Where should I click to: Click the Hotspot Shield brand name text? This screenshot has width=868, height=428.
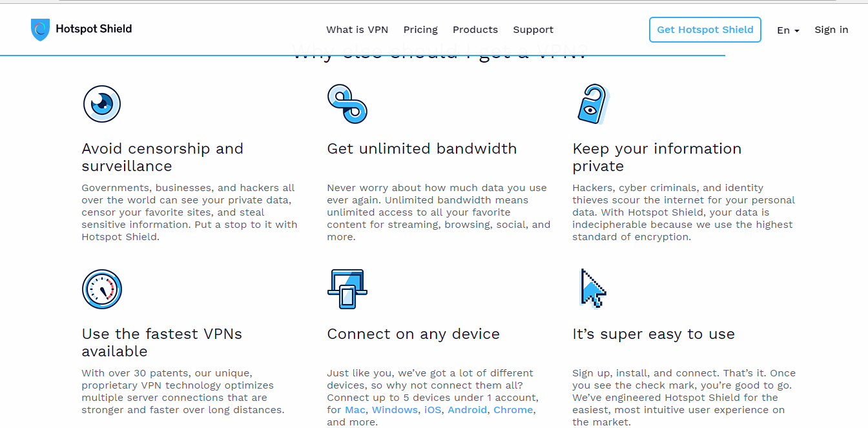click(94, 29)
